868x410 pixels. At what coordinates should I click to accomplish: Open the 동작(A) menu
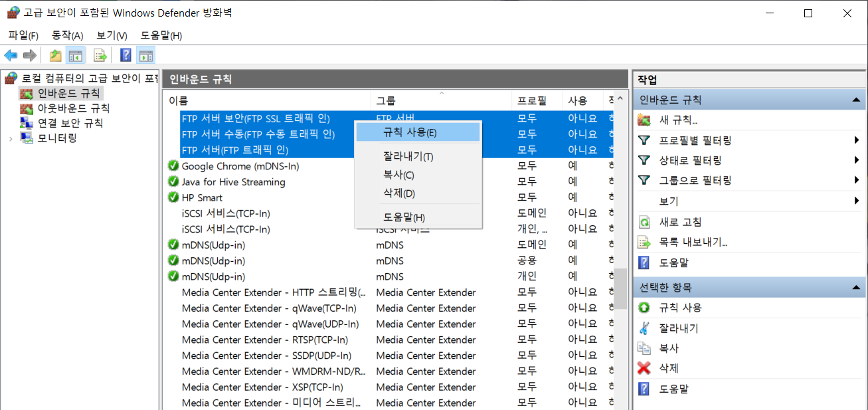click(x=67, y=35)
